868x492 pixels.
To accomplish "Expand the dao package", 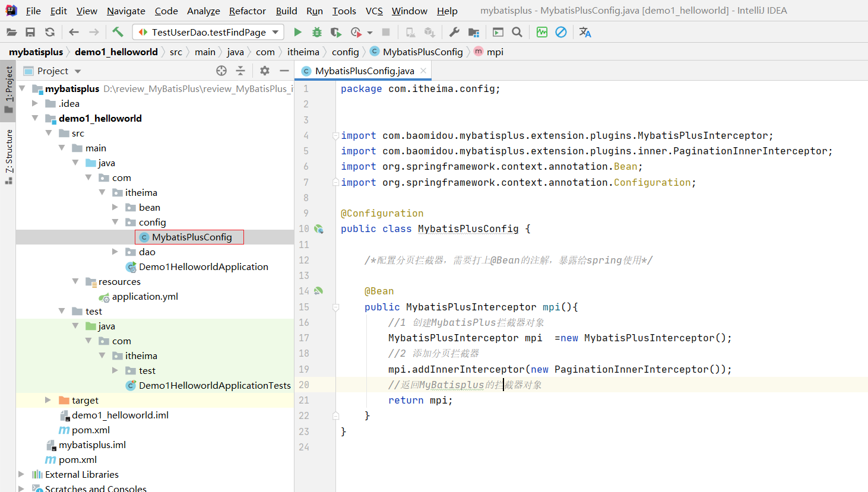I will [115, 252].
